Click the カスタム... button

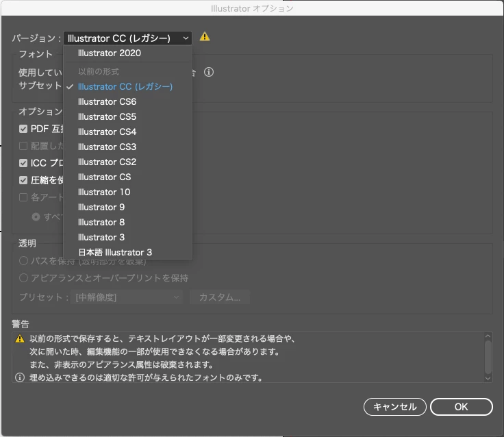point(220,297)
